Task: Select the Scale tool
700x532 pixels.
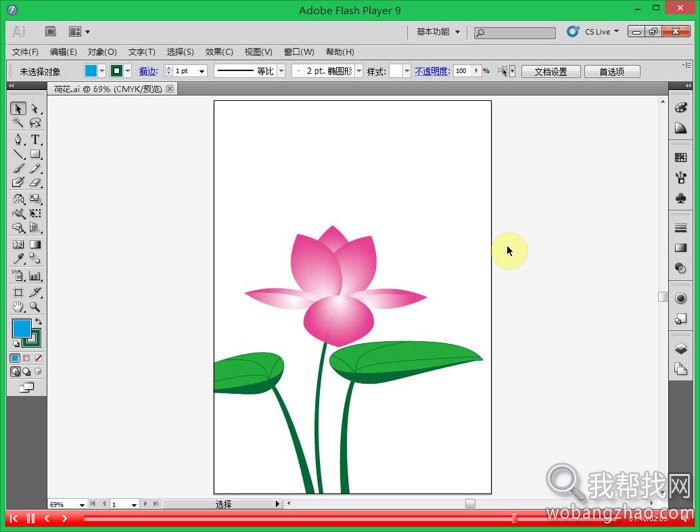Action: [x=35, y=199]
